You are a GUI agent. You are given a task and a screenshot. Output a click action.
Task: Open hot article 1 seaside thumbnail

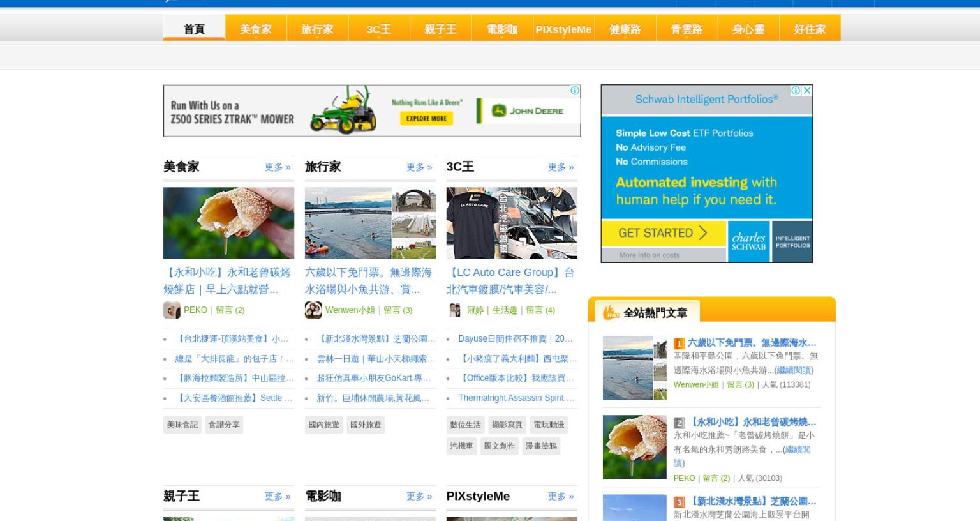[x=635, y=368]
